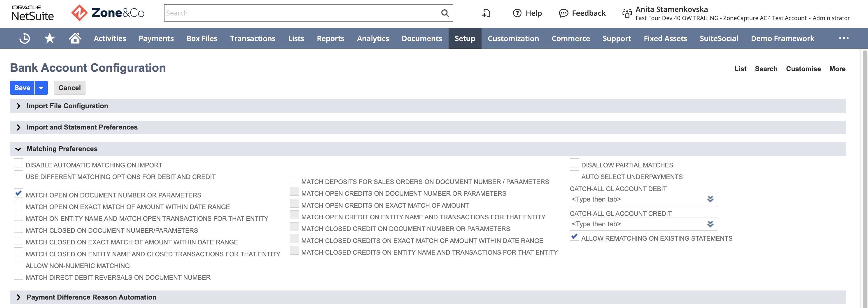Image resolution: width=868 pixels, height=308 pixels.
Task: Open the Save button dropdown arrow
Action: click(41, 88)
